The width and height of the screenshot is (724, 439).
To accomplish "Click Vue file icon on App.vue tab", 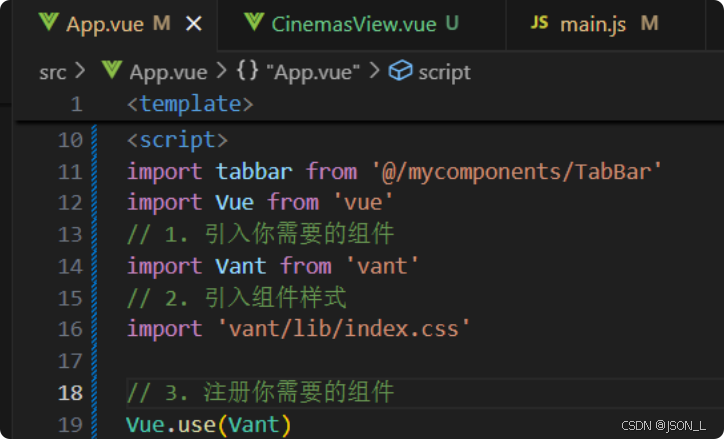I will tap(48, 22).
